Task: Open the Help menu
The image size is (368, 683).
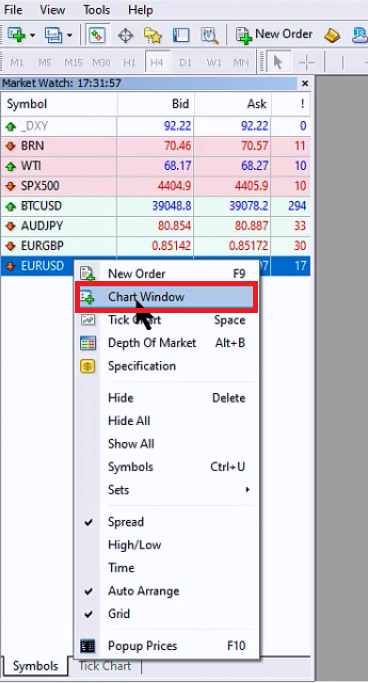Action: click(140, 9)
